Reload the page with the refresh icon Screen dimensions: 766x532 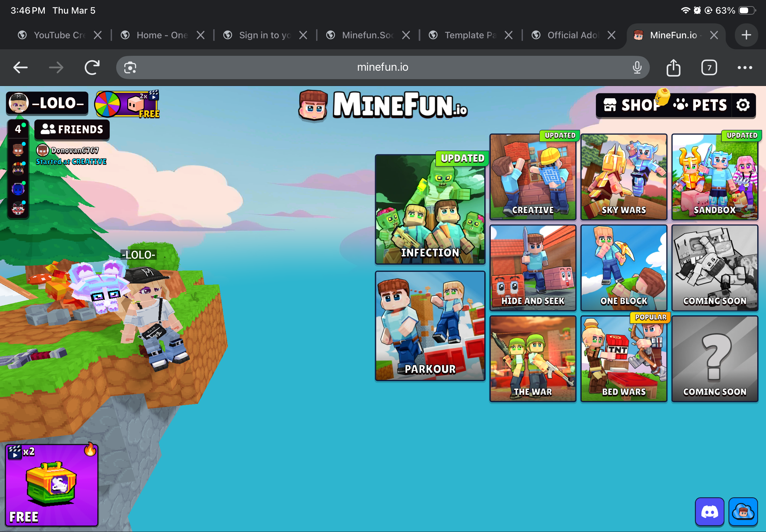[x=92, y=68]
